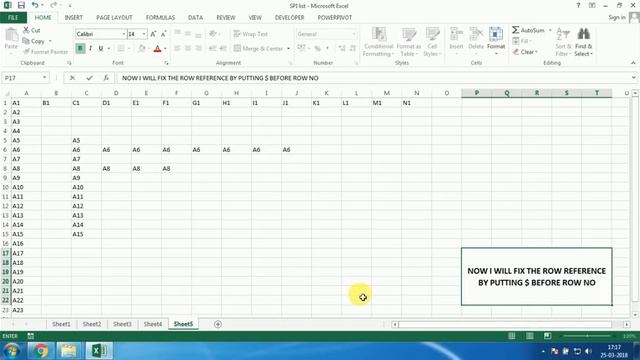The height and width of the screenshot is (360, 640).
Task: Increase font size with the large A icon
Action: click(x=153, y=34)
